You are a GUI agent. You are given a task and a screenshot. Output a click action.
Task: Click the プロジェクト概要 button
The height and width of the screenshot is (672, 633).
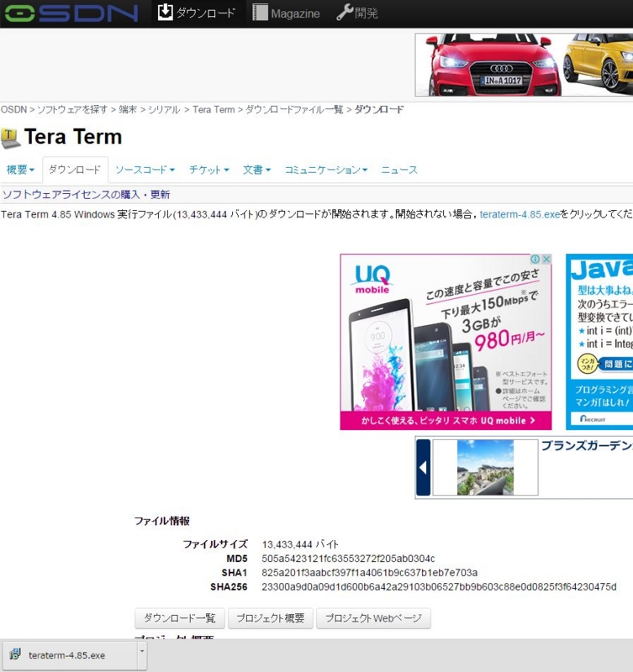click(x=271, y=618)
